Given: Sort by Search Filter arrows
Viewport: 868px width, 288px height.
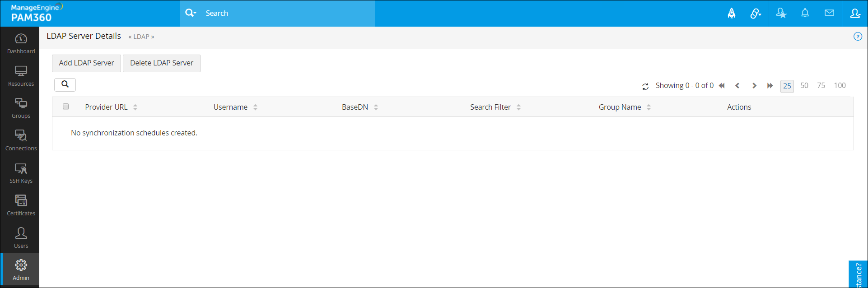Looking at the screenshot, I should click(519, 107).
